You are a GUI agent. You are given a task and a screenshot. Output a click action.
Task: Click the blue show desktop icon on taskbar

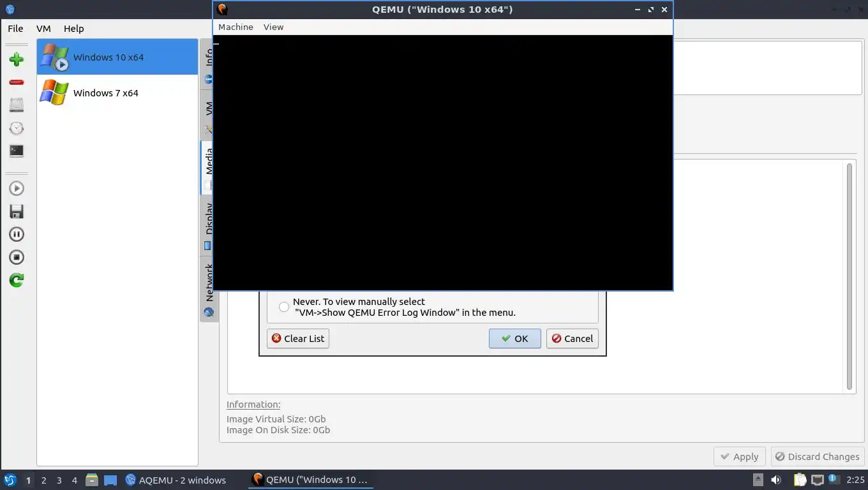coord(110,480)
